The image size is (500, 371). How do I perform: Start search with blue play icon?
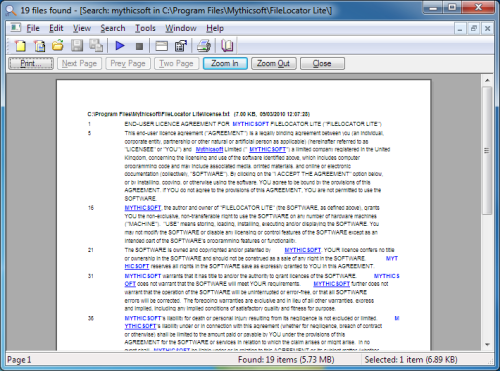[x=120, y=46]
